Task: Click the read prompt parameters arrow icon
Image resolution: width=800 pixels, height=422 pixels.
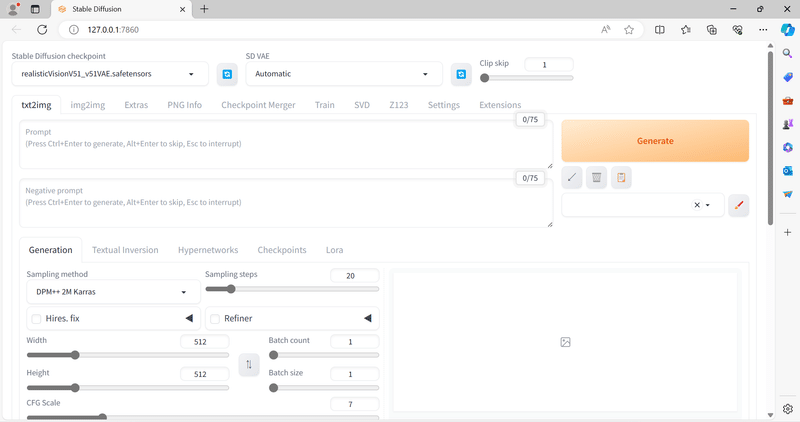Action: (x=572, y=178)
